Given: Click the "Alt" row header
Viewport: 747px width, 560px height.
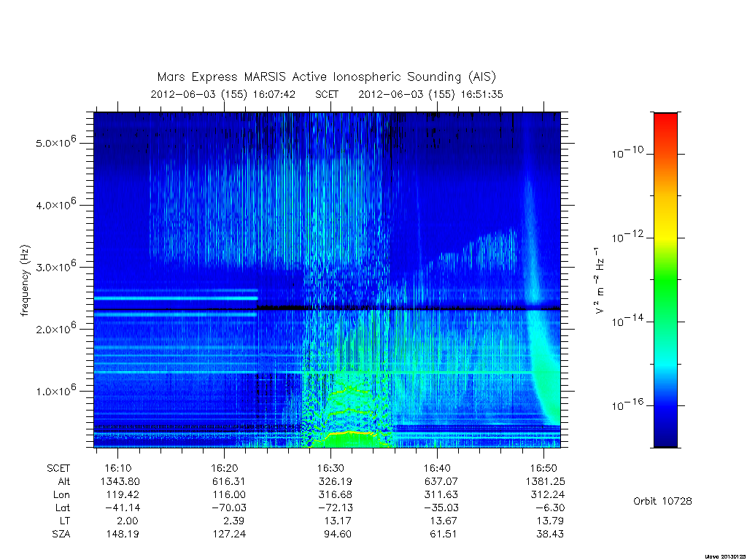Looking at the screenshot, I should pos(64,481).
